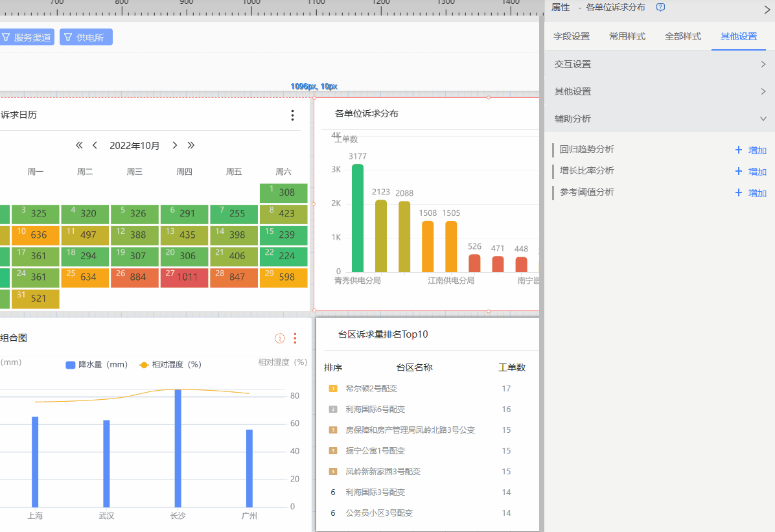
Task: Go to next month in calendar
Action: 175,145
